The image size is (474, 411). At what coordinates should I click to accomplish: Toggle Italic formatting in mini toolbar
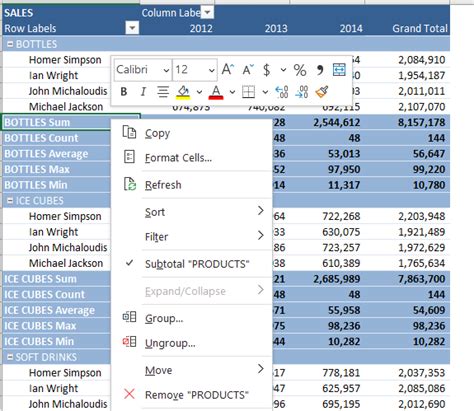(x=143, y=92)
